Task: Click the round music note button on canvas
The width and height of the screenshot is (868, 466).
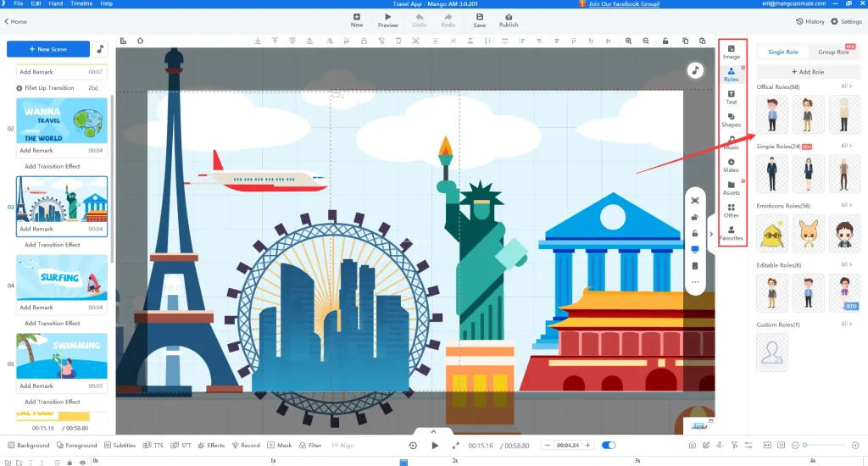Action: (695, 70)
